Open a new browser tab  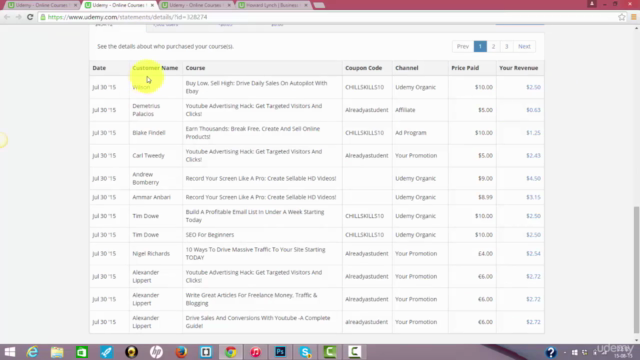pos(320,5)
